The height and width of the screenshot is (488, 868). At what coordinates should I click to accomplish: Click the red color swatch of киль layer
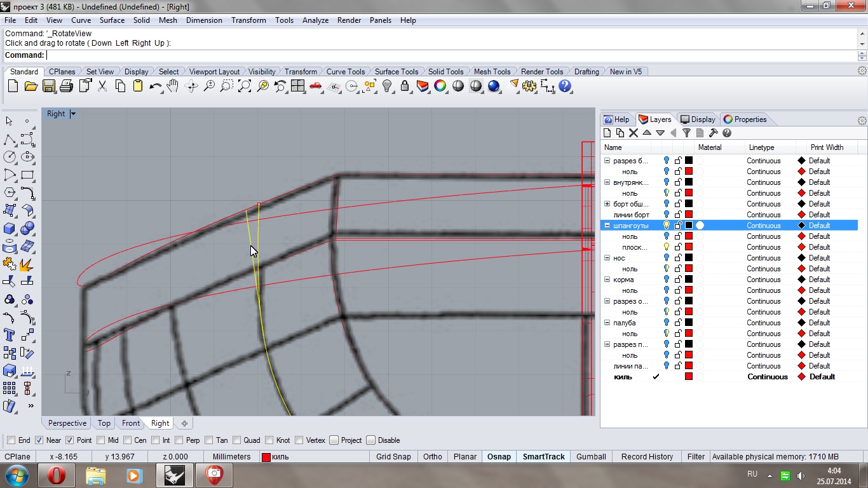click(688, 377)
